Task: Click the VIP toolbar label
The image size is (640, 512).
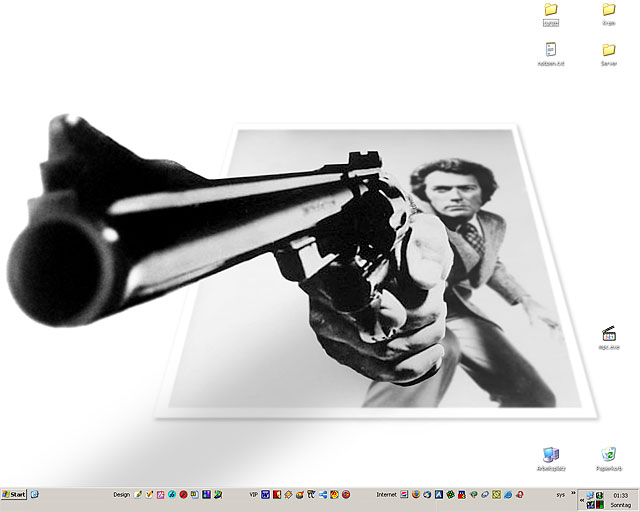Action: click(253, 494)
